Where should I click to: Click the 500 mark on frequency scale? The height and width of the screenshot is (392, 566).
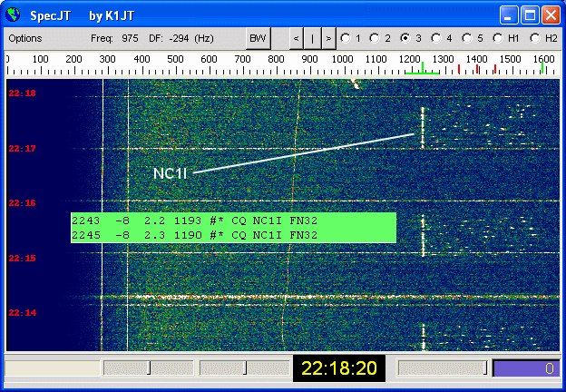coord(175,59)
